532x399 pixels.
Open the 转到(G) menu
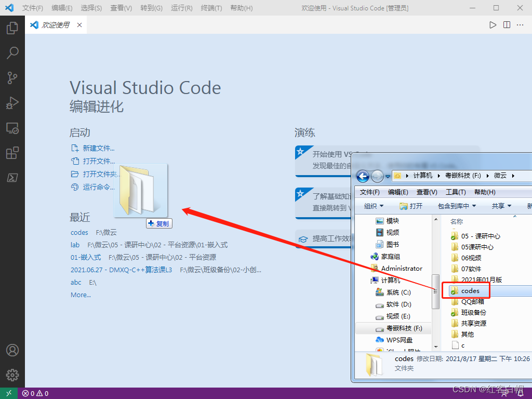pyautogui.click(x=151, y=8)
